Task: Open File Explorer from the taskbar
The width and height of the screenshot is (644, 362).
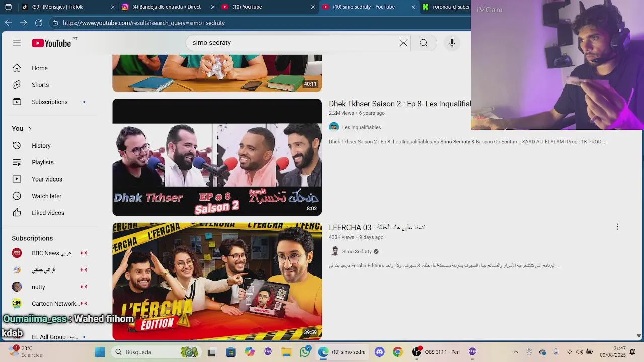Action: click(x=286, y=352)
